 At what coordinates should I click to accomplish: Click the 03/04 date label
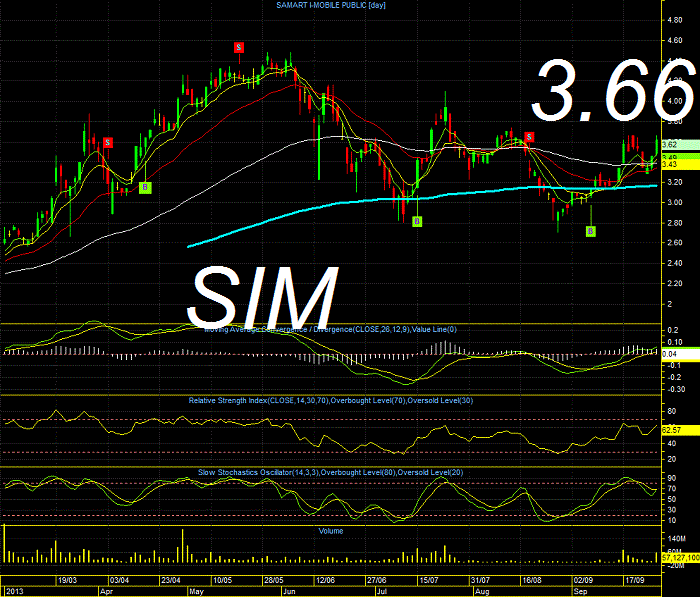pyautogui.click(x=120, y=580)
